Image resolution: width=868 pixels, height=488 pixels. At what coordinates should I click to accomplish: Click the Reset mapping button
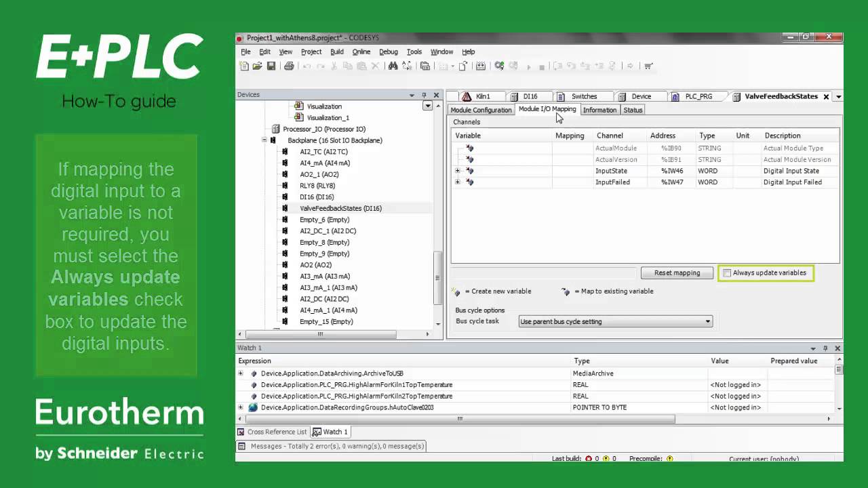tap(677, 272)
